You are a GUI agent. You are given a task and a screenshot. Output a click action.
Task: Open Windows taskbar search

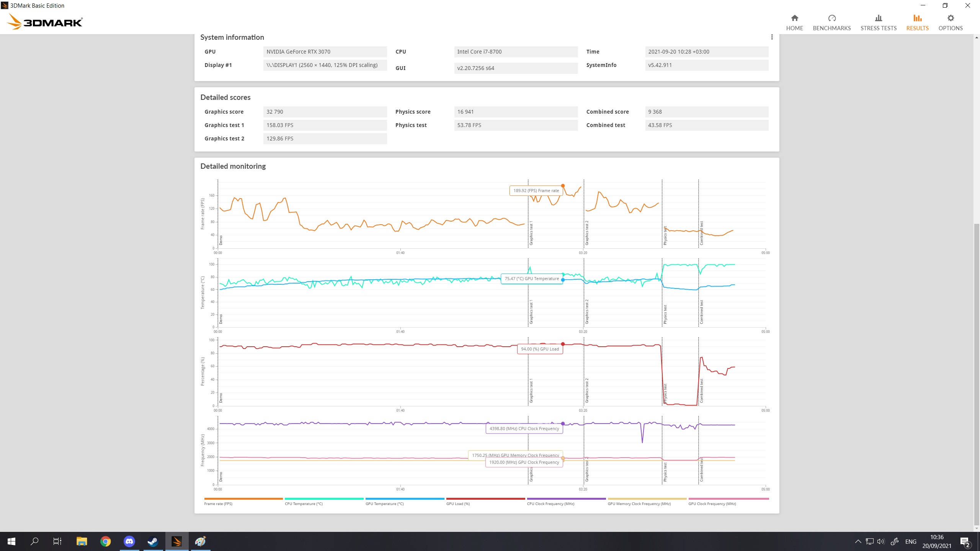[x=34, y=541]
